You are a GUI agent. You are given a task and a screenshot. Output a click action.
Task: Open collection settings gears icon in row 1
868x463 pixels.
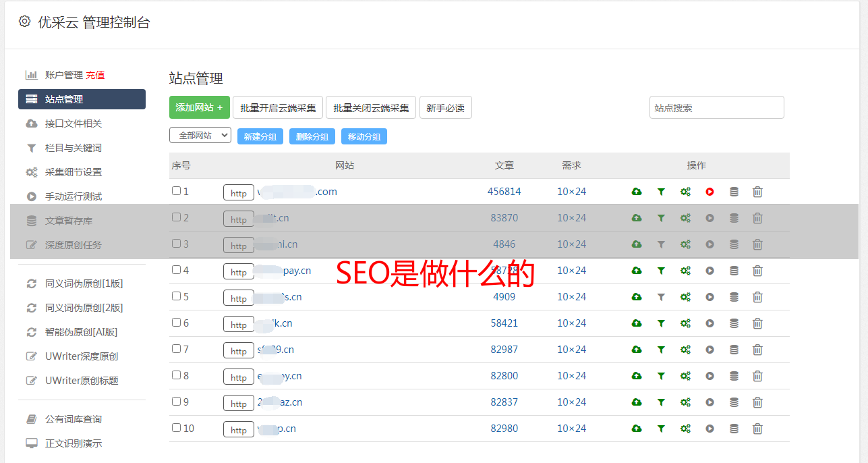pos(685,192)
